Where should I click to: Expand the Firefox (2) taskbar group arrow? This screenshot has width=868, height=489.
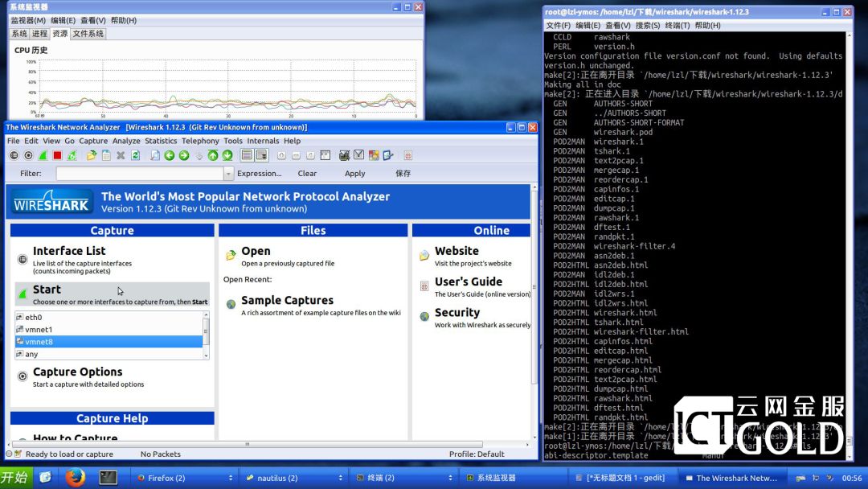231,478
